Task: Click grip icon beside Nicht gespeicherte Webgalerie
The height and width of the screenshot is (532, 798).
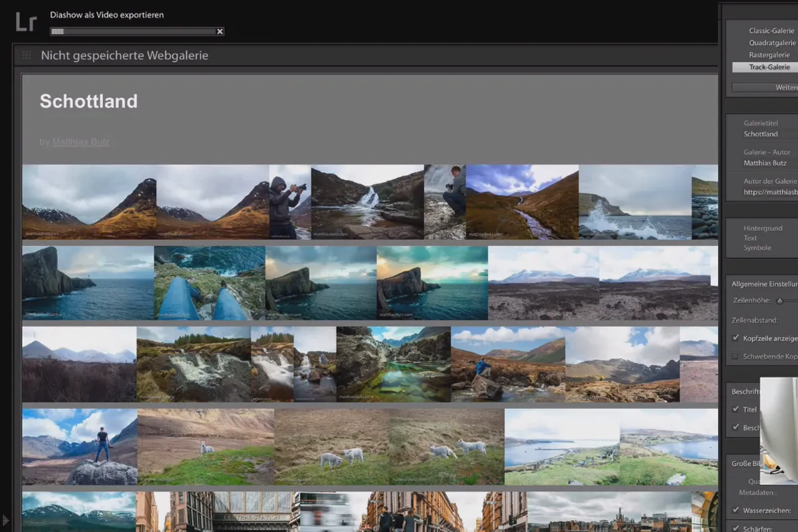Action: coord(27,55)
